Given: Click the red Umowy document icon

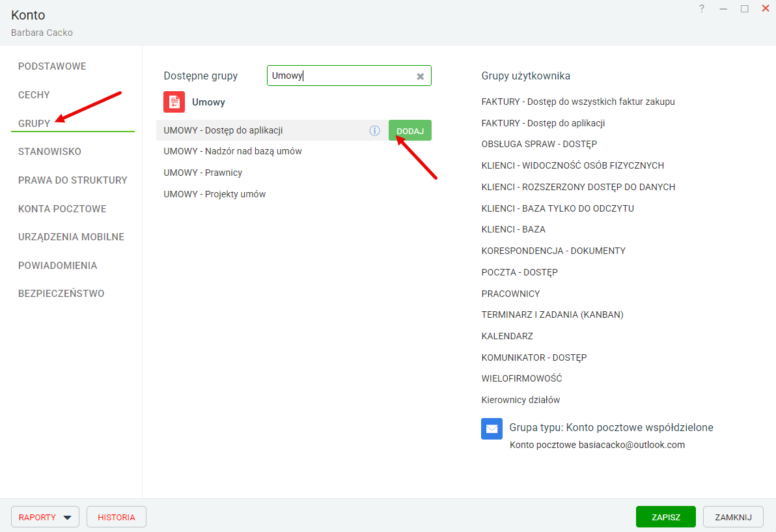Looking at the screenshot, I should (x=174, y=102).
